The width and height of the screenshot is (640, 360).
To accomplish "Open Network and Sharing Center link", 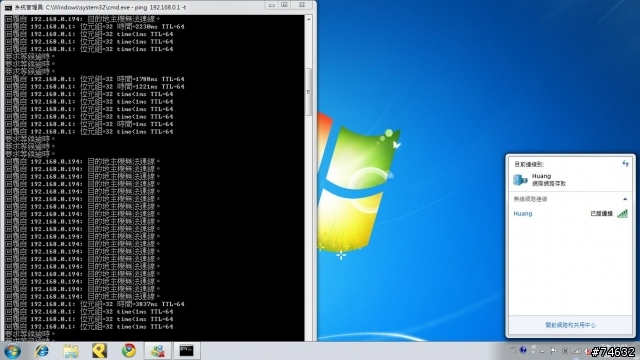I will pos(570,325).
